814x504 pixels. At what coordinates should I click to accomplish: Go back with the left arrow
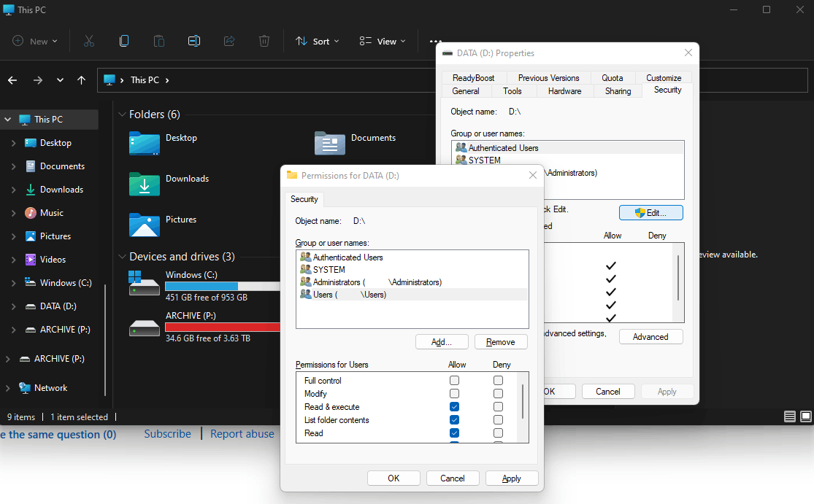[12, 80]
